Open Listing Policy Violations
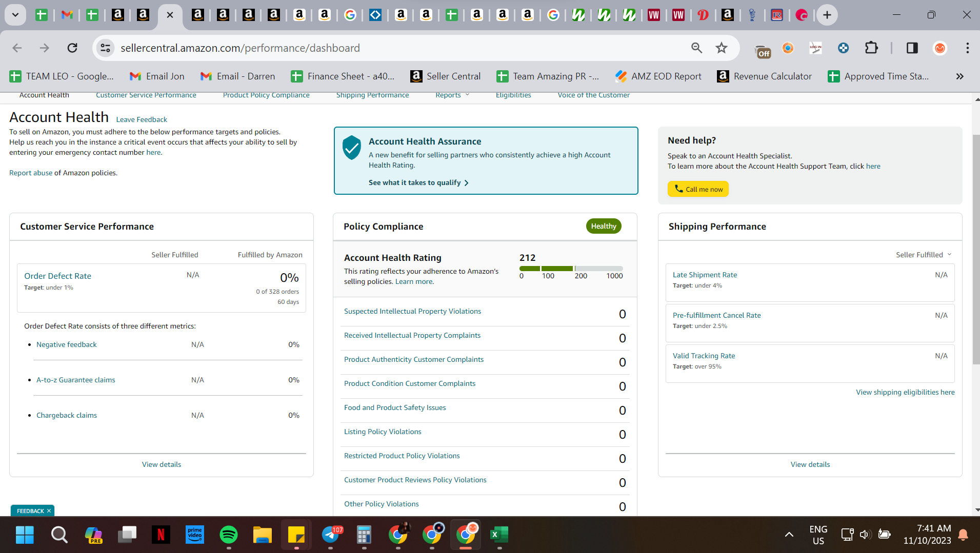The image size is (980, 553). [383, 432]
